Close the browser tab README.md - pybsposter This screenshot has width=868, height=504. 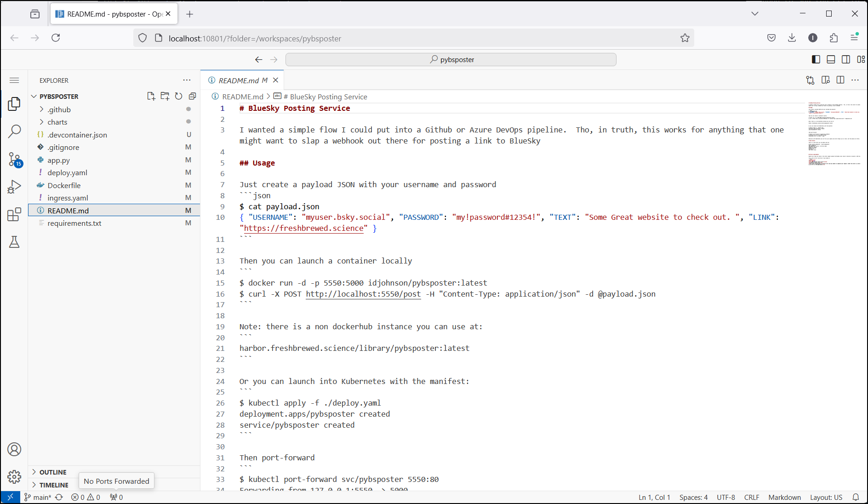[x=168, y=14]
